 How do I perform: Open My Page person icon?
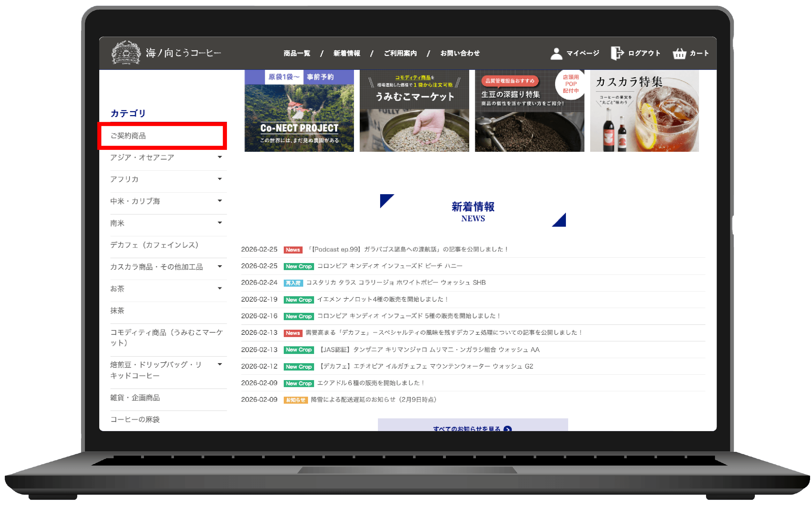coord(556,53)
